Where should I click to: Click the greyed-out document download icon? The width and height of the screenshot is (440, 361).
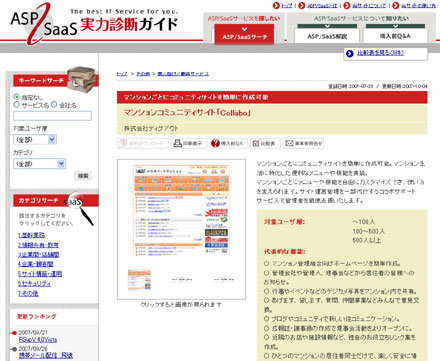click(x=123, y=143)
